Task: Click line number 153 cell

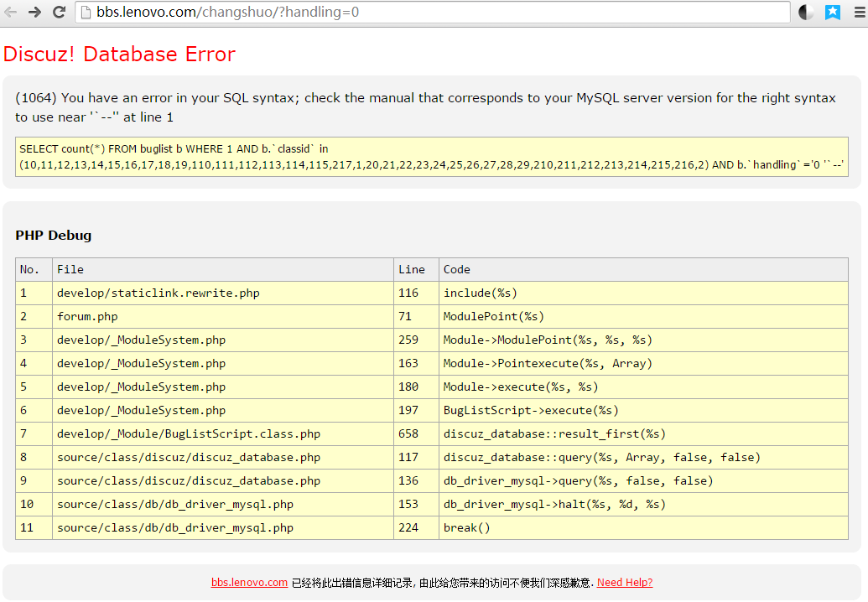Action: (416, 504)
